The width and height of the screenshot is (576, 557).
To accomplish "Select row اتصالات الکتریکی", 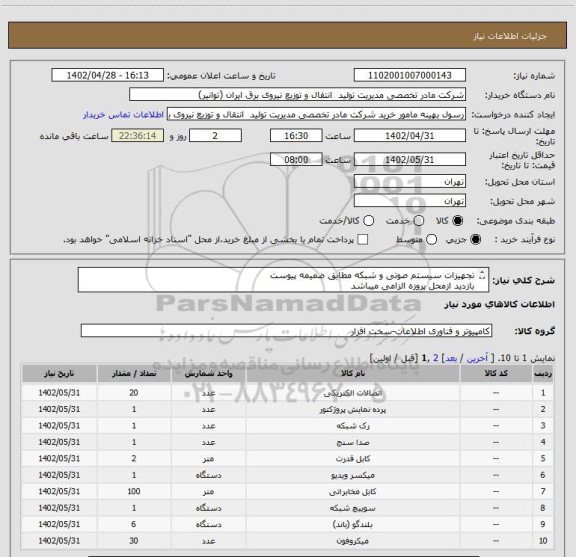I will click(x=287, y=392).
